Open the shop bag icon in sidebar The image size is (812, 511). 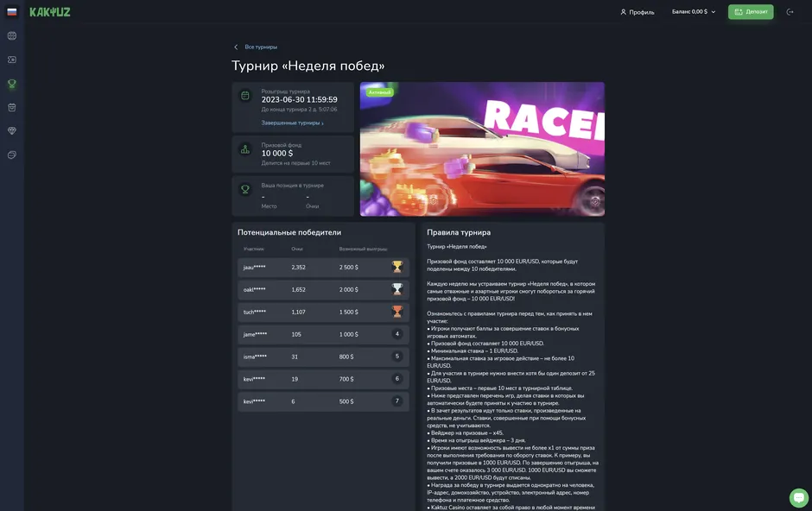(12, 107)
